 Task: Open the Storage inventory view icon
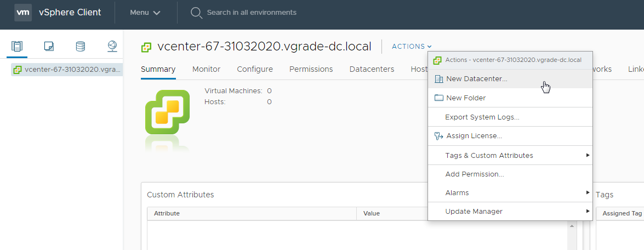(81, 47)
